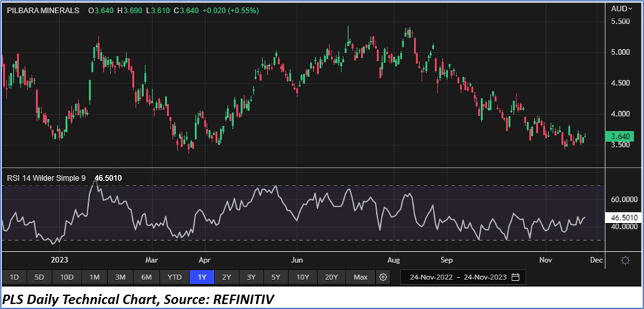Click the 60.0000 RSI axis label
Viewport: 644px width, 309px height.
coord(625,199)
